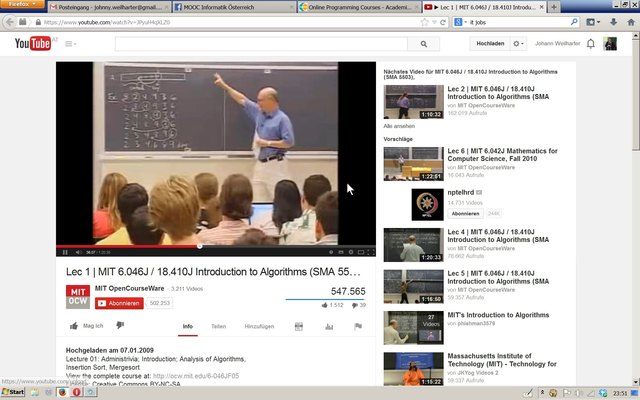
Task: Select the Hinzufügen tab
Action: (x=259, y=326)
